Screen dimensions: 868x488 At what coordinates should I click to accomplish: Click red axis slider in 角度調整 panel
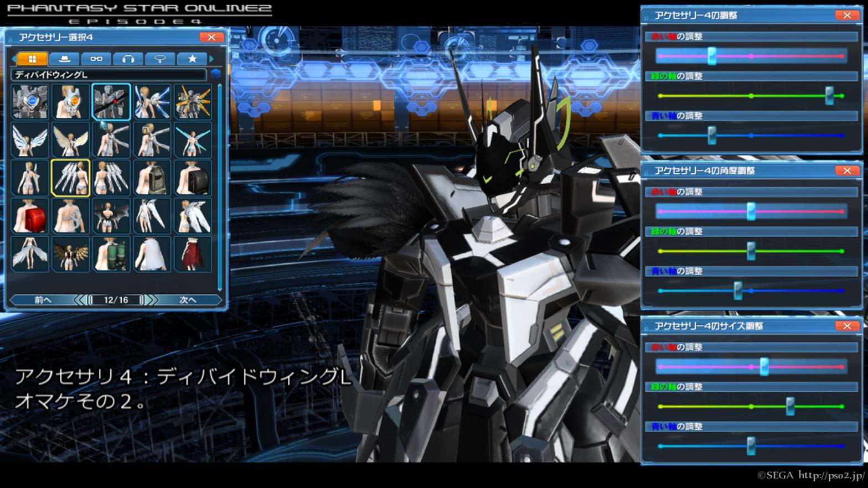click(x=751, y=211)
